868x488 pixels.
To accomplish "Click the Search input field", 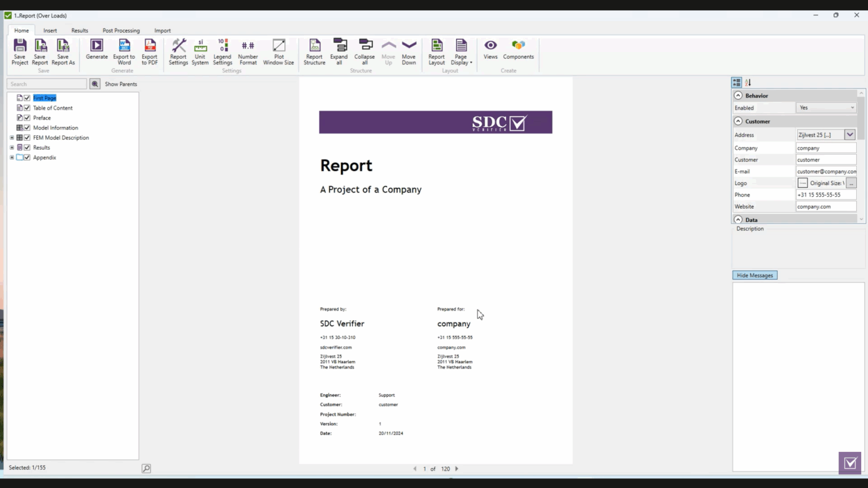I will [x=47, y=84].
